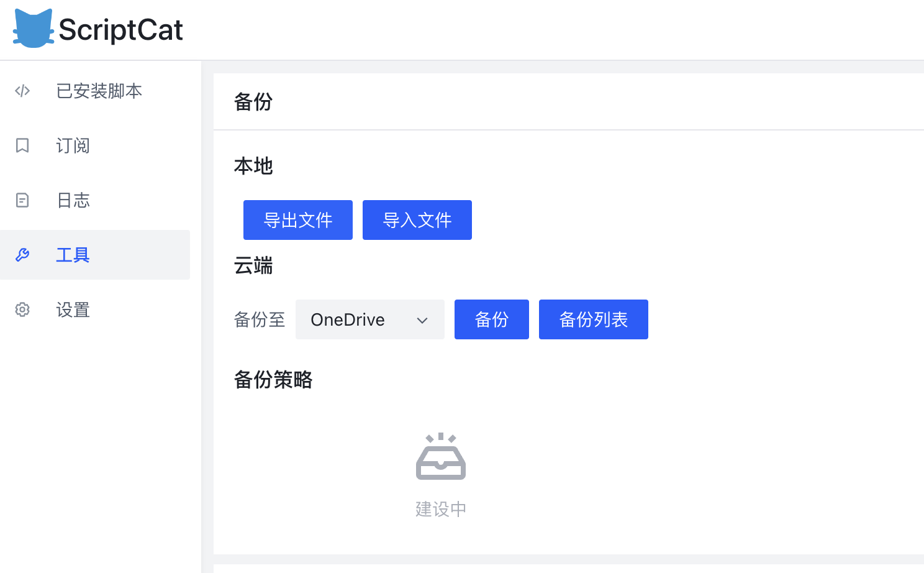Switch to the 日志 page
The image size is (924, 573).
73,200
